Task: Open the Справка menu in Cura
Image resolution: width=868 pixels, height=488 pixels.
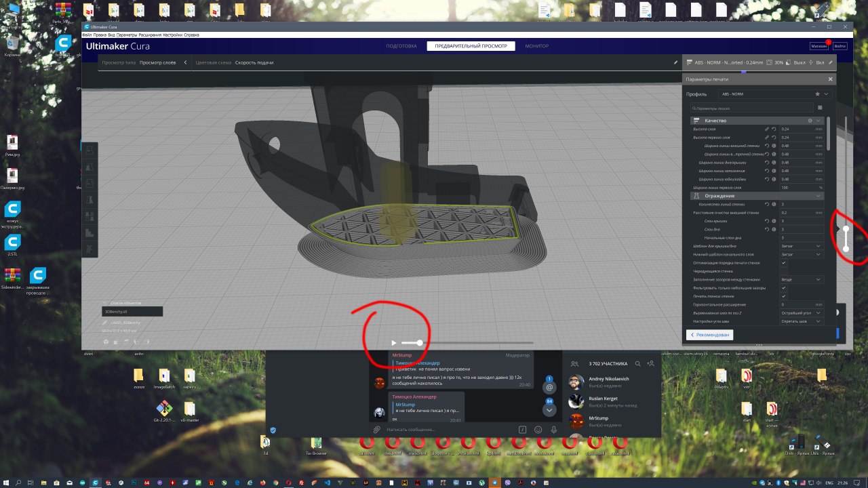Action: [192, 35]
